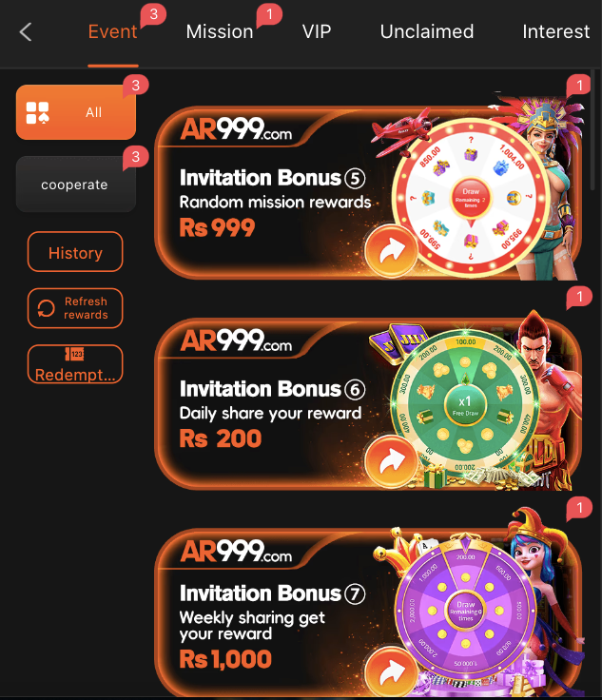The width and height of the screenshot is (602, 700).
Task: Click Draw center of red prize wheel
Action: click(471, 198)
